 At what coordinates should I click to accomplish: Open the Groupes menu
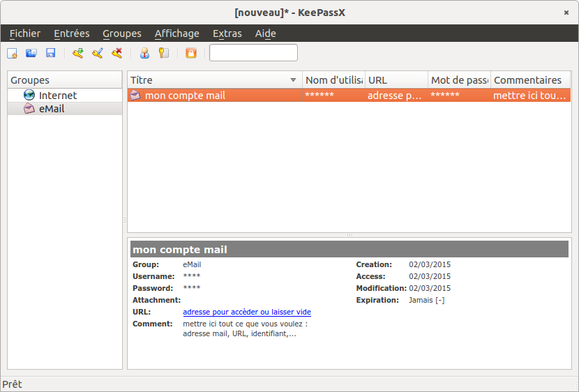click(x=122, y=33)
